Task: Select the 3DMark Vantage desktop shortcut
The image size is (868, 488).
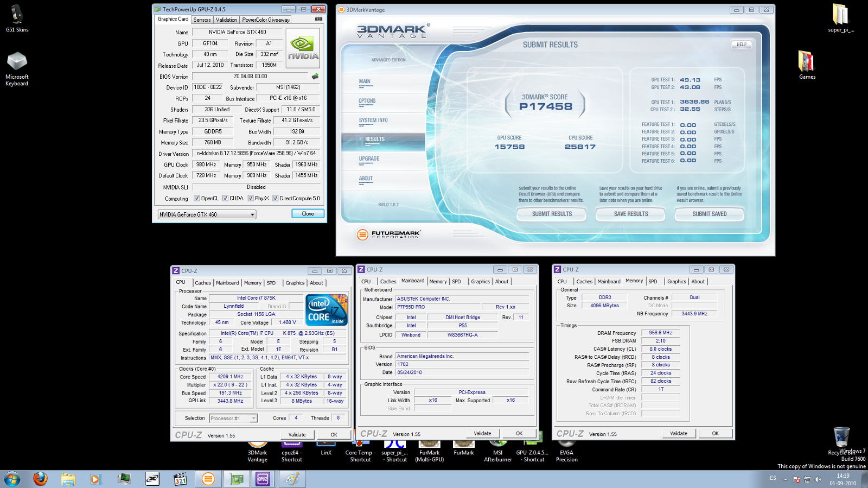Action: (258, 452)
